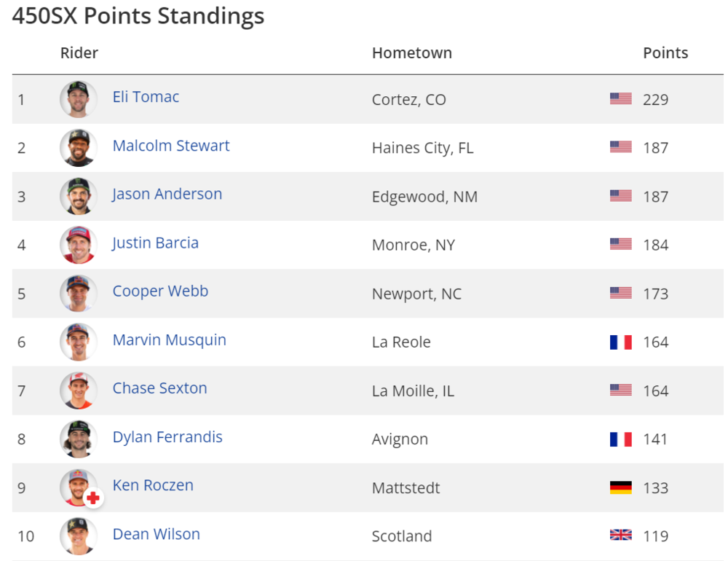Click the US flag next to Cooper Webb's points

click(x=620, y=293)
